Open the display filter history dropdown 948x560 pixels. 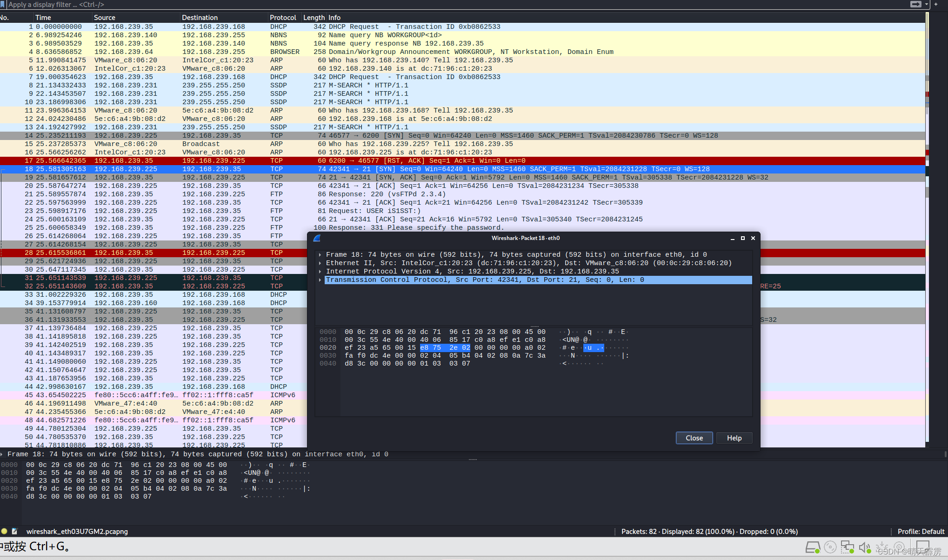tap(926, 4)
